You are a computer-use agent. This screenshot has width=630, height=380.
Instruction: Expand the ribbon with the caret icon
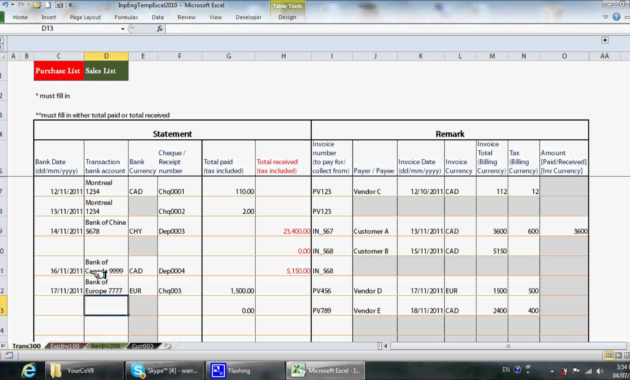point(605,17)
